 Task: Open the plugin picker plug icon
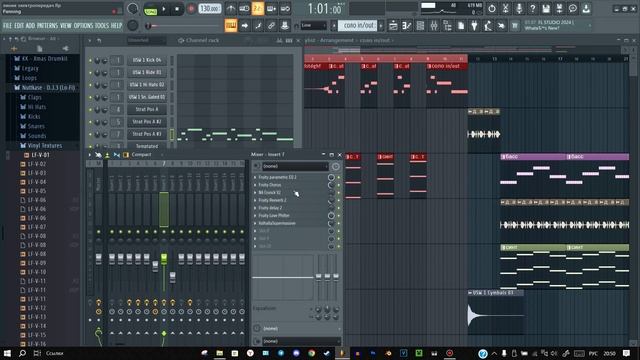[474, 26]
